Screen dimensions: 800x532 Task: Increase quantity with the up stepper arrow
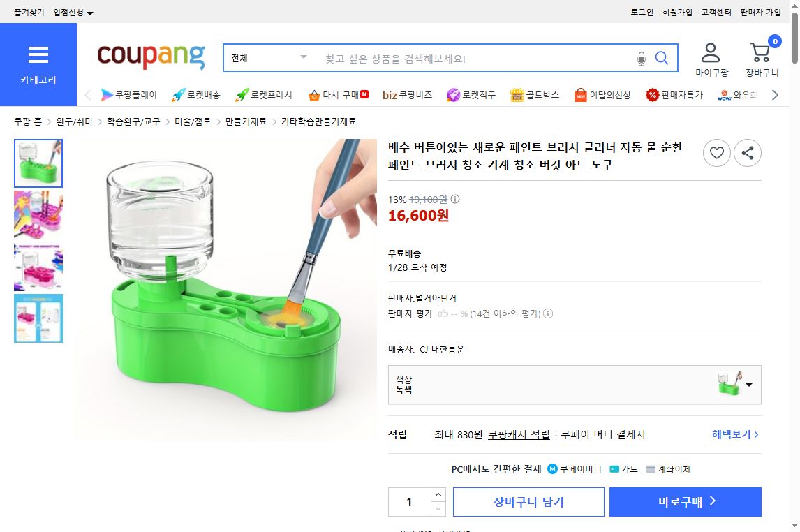pyautogui.click(x=439, y=494)
